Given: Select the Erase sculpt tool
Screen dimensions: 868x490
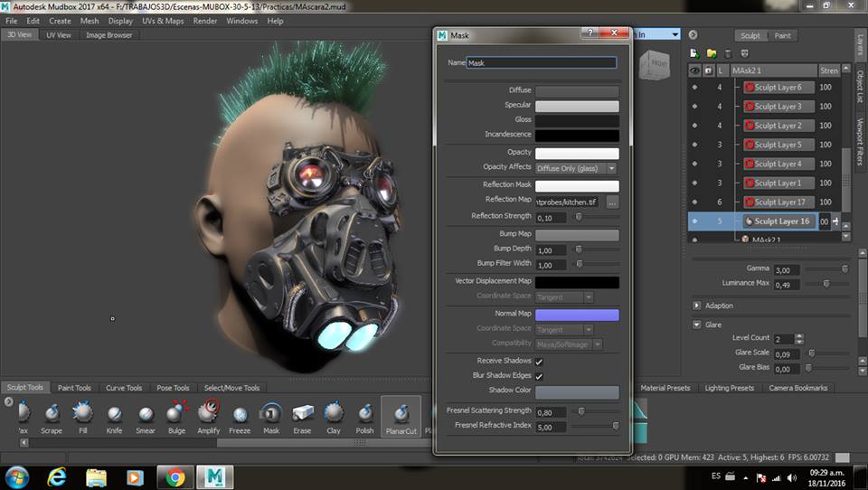Looking at the screenshot, I should pos(302,418).
